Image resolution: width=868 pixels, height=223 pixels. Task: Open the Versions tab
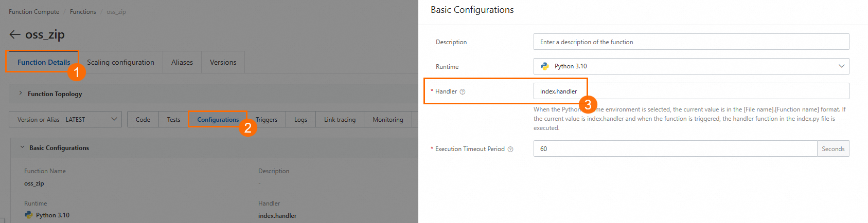pyautogui.click(x=223, y=62)
